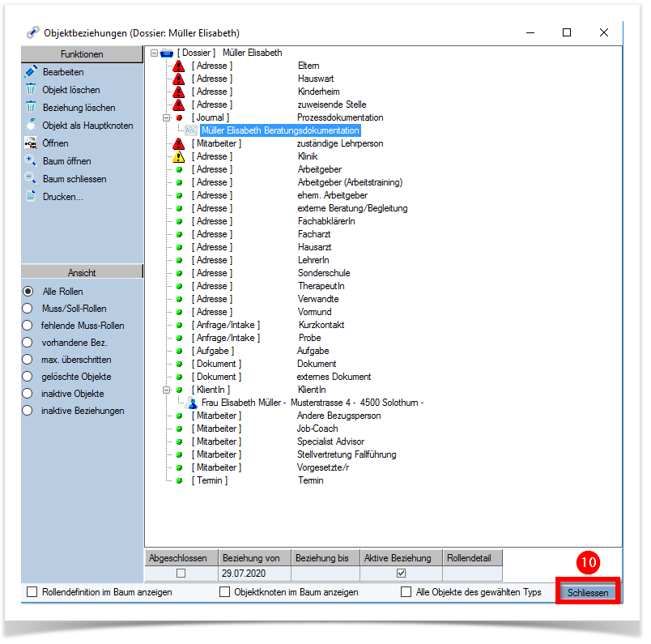This screenshot has height=644, width=651.
Task: Select the max. überschritten radio button
Action: click(x=28, y=360)
